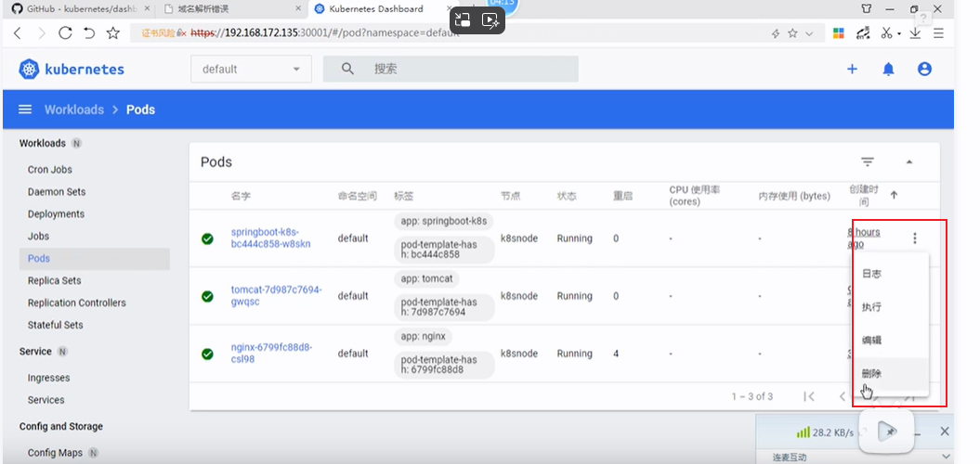Open Replication Controllers in the sidebar
The image size is (980, 464).
[77, 303]
